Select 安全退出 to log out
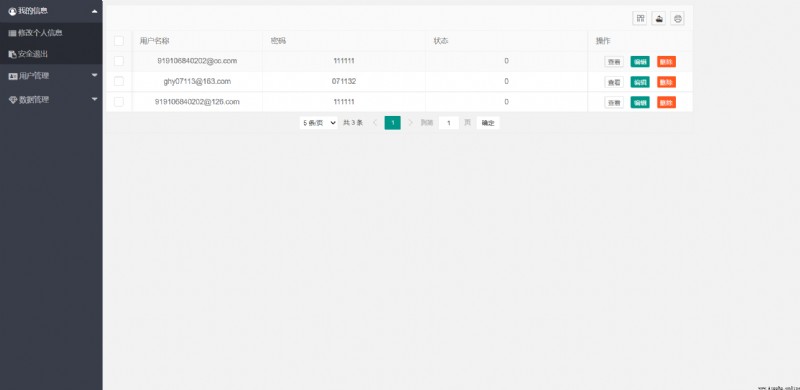This screenshot has width=800, height=390. 51,54
